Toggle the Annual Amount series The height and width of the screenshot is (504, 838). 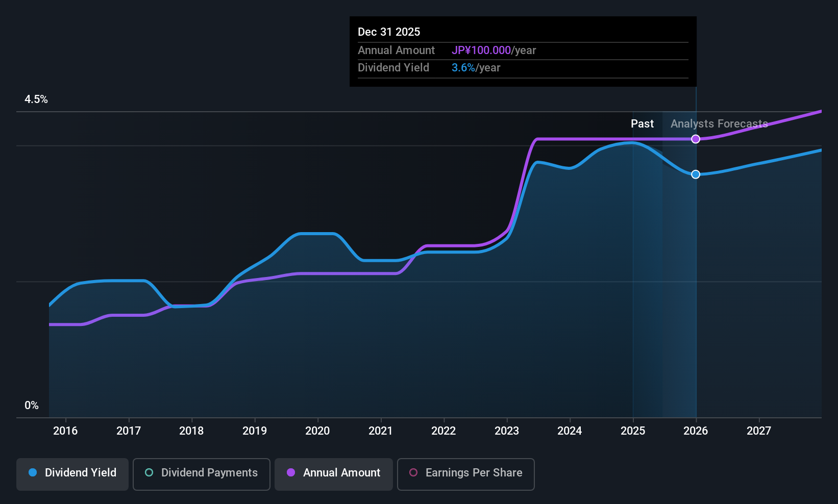334,473
